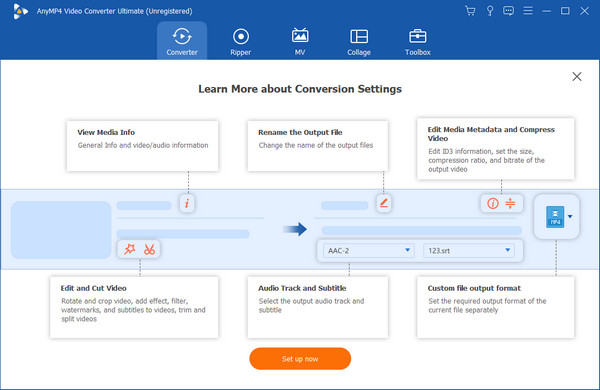Viewport: 600px width, 390px height.
Task: Click the shopping cart purchase icon
Action: (470, 11)
